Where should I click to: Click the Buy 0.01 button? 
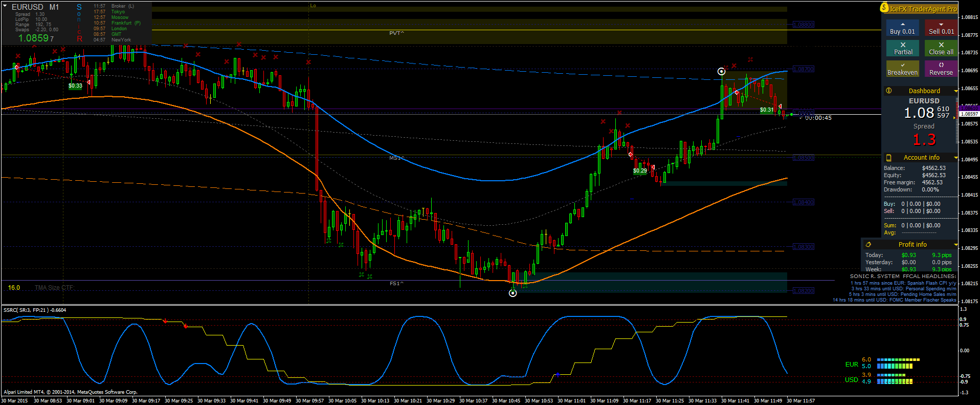coord(902,28)
